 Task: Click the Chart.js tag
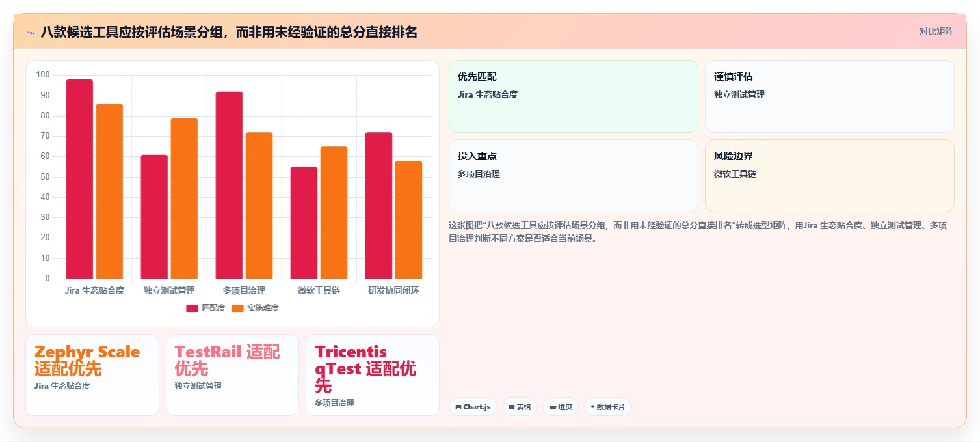pos(473,407)
